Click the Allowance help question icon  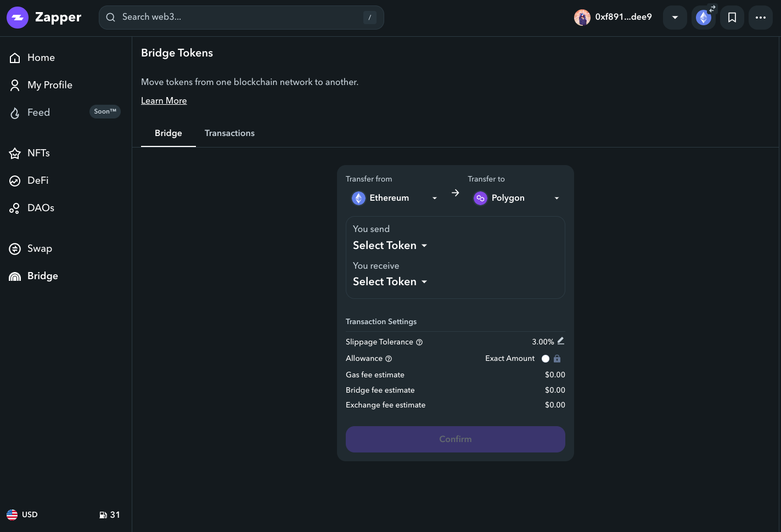[x=389, y=359]
